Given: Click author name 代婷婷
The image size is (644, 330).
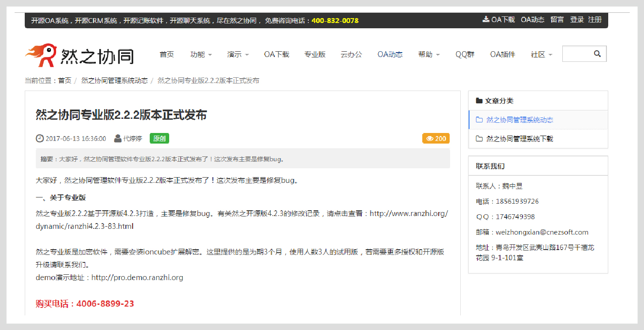Looking at the screenshot, I should [133, 138].
